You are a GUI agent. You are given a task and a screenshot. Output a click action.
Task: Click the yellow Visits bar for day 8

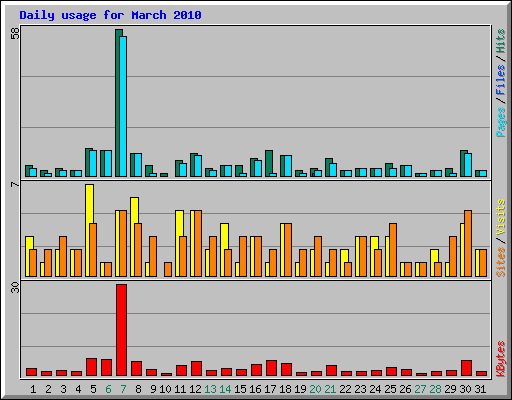click(x=134, y=237)
